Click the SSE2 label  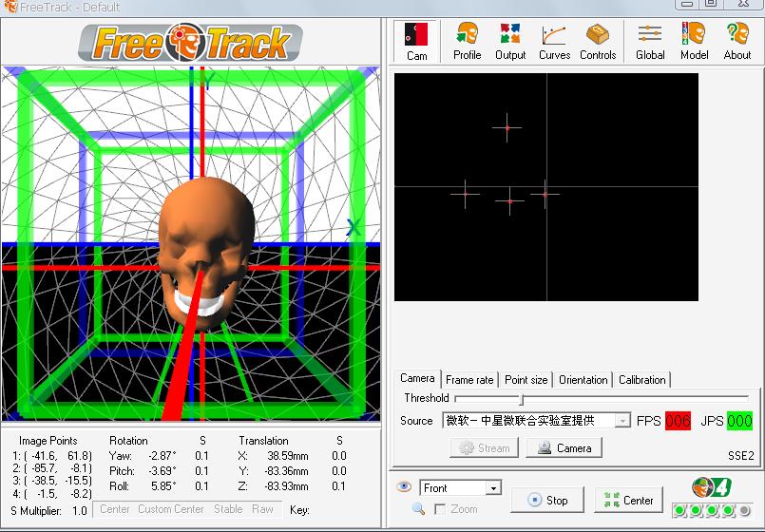coord(740,455)
